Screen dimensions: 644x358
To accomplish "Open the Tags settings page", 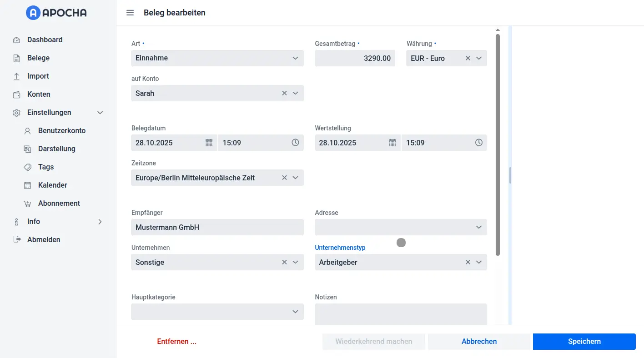I will pos(46,167).
